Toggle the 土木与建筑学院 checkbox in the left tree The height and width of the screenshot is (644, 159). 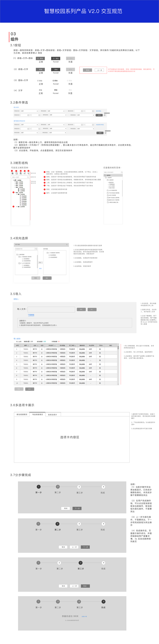pyautogui.click(x=21, y=263)
